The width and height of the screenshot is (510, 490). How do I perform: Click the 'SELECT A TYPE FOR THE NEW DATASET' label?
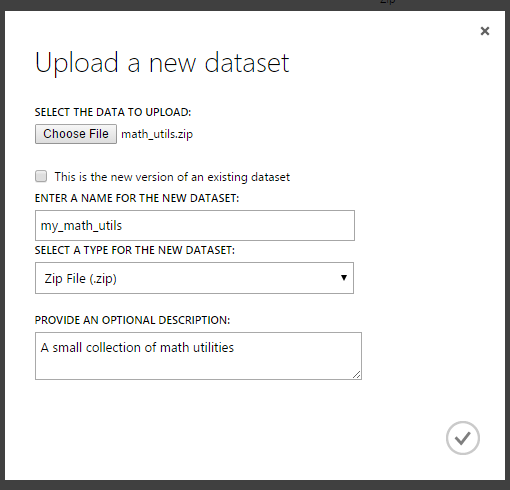pos(135,250)
